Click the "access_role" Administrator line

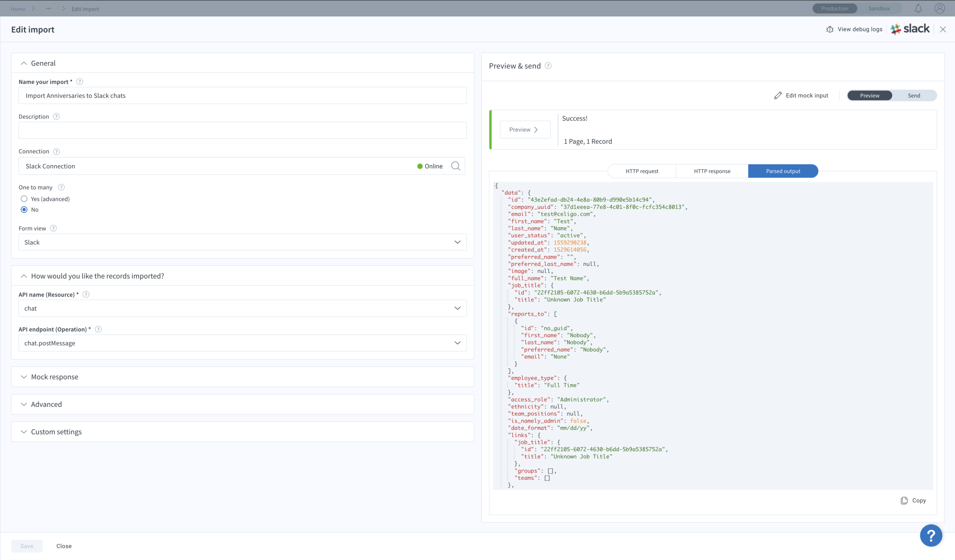(x=558, y=399)
